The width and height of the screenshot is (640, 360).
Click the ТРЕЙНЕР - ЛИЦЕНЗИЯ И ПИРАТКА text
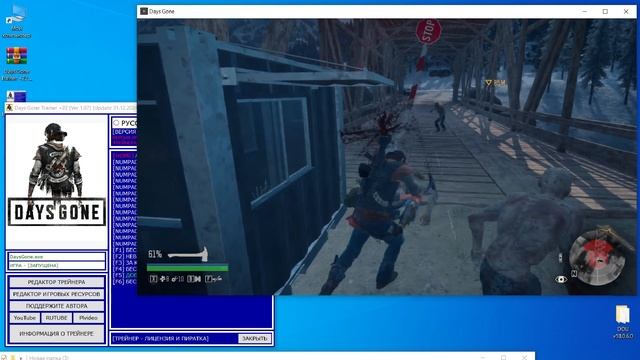tap(160, 338)
